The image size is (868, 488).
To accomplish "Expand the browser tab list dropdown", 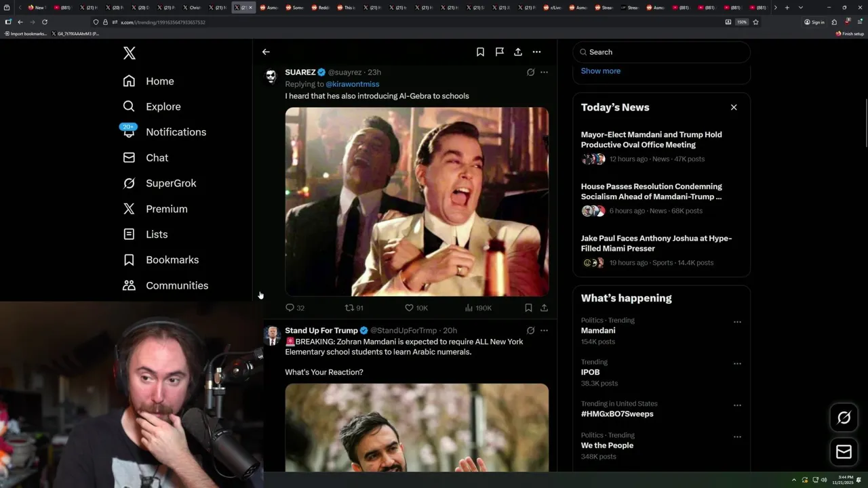I will pos(801,7).
